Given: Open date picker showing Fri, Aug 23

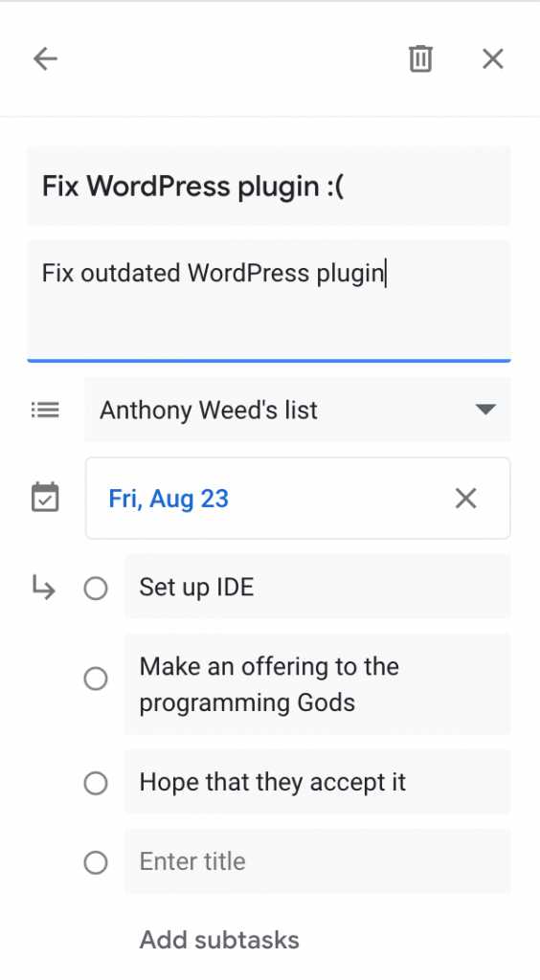Looking at the screenshot, I should [298, 498].
